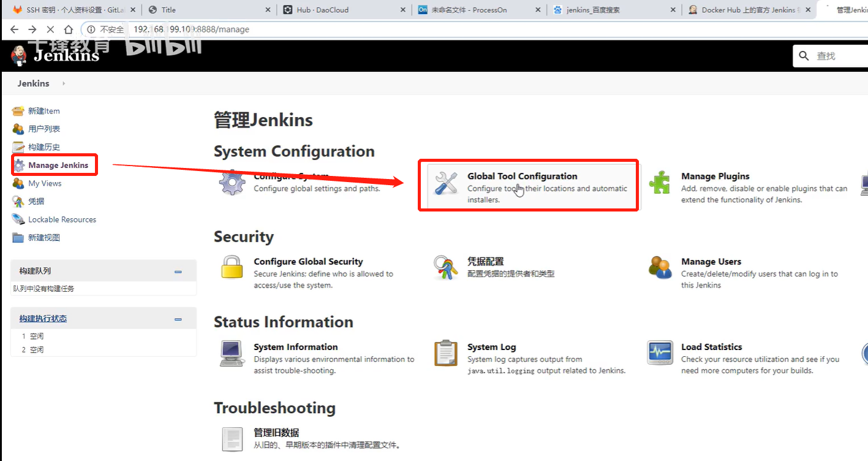The height and width of the screenshot is (461, 868).
Task: Open 管理旧数据 link
Action: point(276,433)
